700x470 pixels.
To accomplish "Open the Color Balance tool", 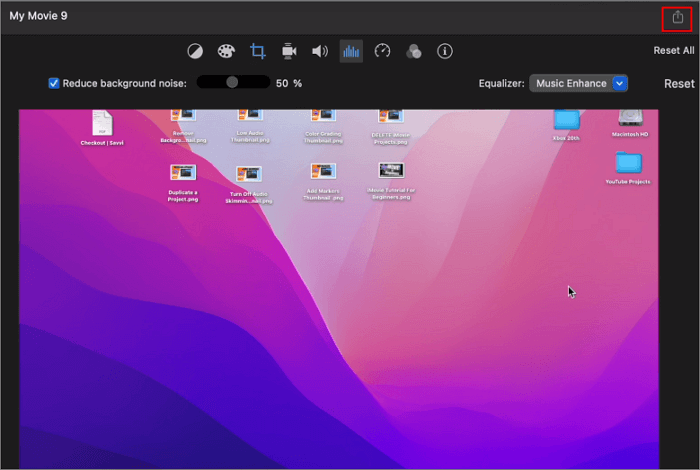I will pyautogui.click(x=197, y=51).
